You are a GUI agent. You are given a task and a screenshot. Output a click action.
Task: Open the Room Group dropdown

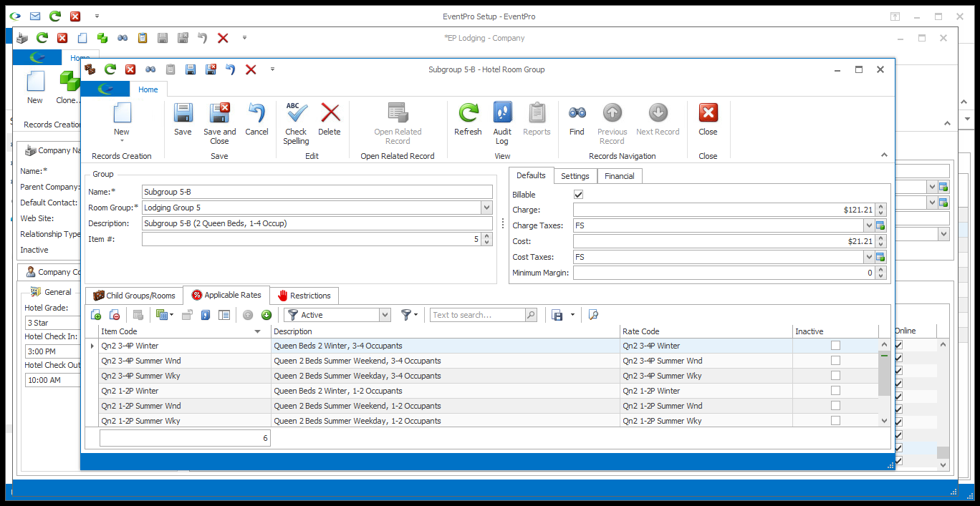pyautogui.click(x=486, y=208)
